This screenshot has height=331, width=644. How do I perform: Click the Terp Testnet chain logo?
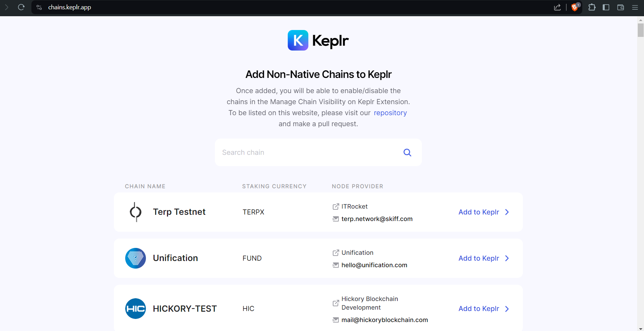[x=136, y=212]
